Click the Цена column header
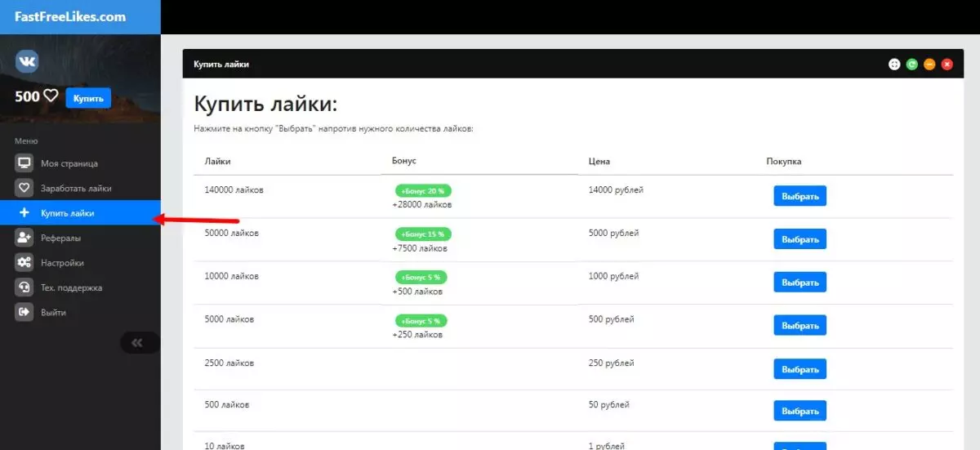The width and height of the screenshot is (980, 450). 599,162
